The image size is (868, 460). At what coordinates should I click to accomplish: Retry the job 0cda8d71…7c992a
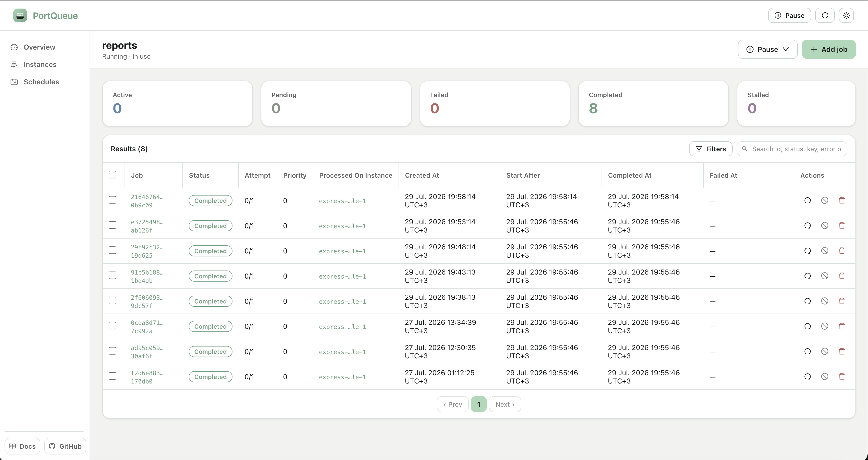coord(807,326)
